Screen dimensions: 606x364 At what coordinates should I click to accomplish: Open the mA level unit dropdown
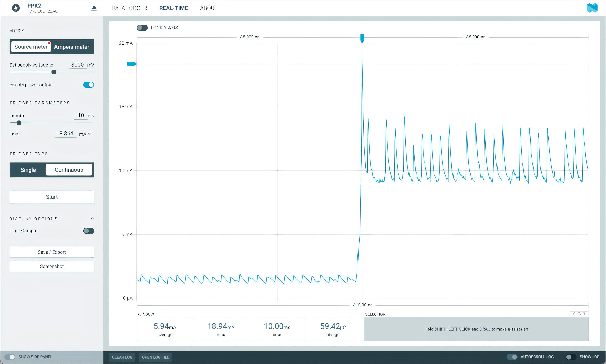(x=85, y=134)
